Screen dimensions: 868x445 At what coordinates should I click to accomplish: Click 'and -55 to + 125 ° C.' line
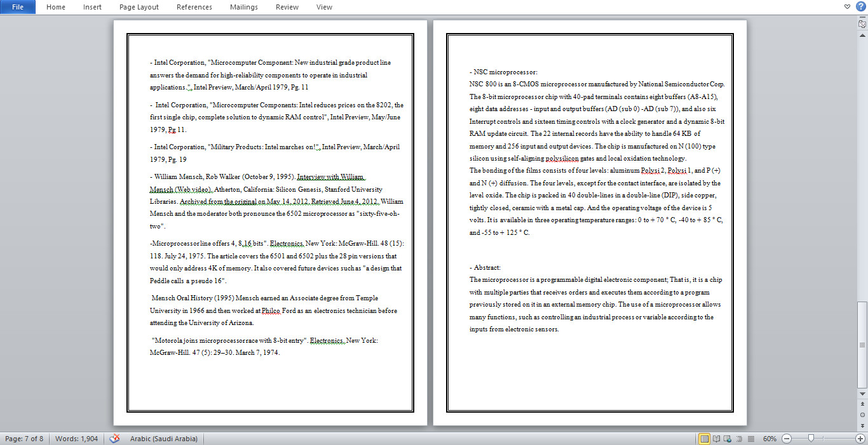coord(499,232)
